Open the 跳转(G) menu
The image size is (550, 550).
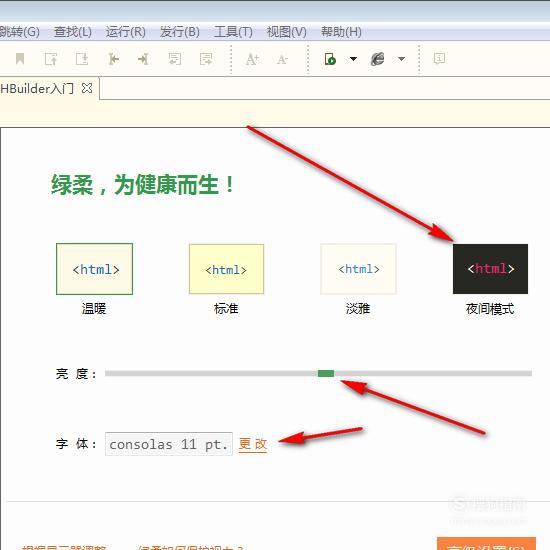(x=20, y=32)
